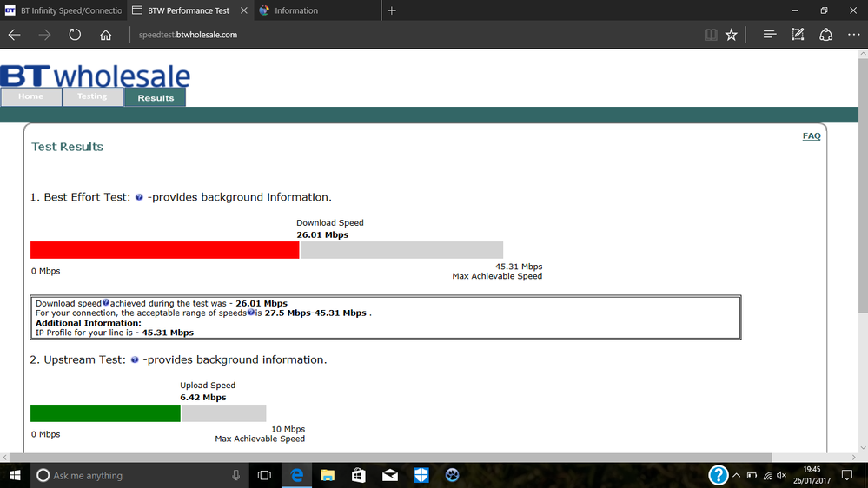Open the Action Center notifications
Screen dimensions: 868x488
pyautogui.click(x=847, y=475)
